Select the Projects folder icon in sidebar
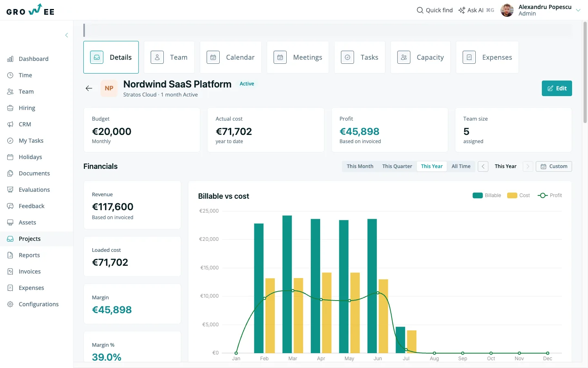Viewport: 588px width, 368px height. [10, 239]
